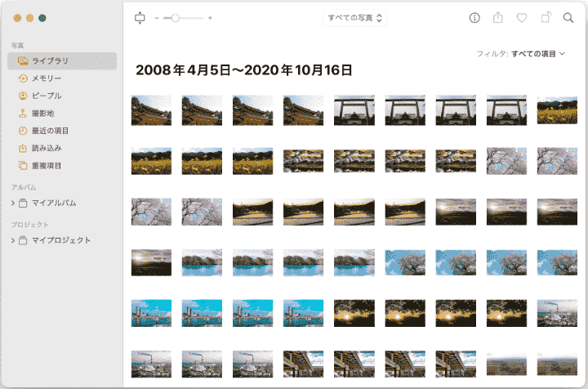Image resolution: width=588 pixels, height=389 pixels.
Task: Click the date range heading 2008年4月5日〜2020年10月16日
Action: 243,70
